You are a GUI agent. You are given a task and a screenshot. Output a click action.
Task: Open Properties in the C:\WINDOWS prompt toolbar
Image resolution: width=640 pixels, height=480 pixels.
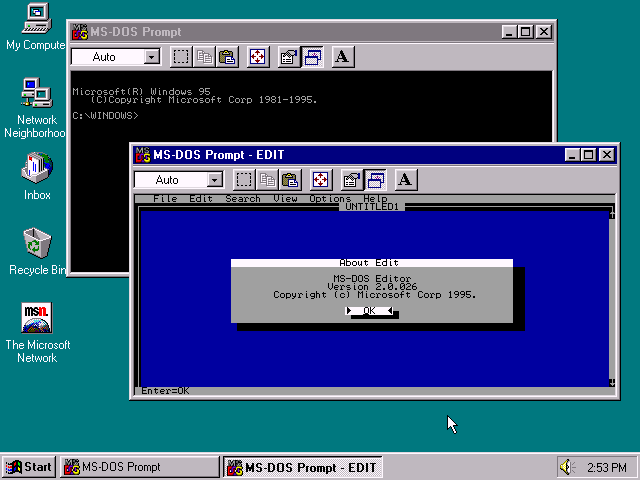288,57
